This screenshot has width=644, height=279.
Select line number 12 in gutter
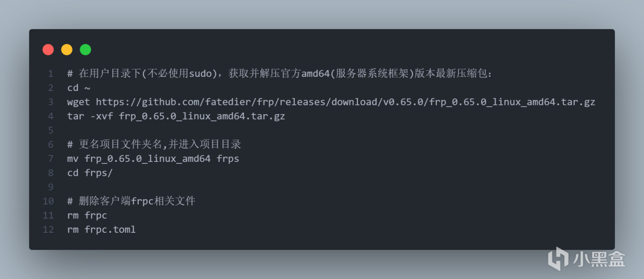48,230
